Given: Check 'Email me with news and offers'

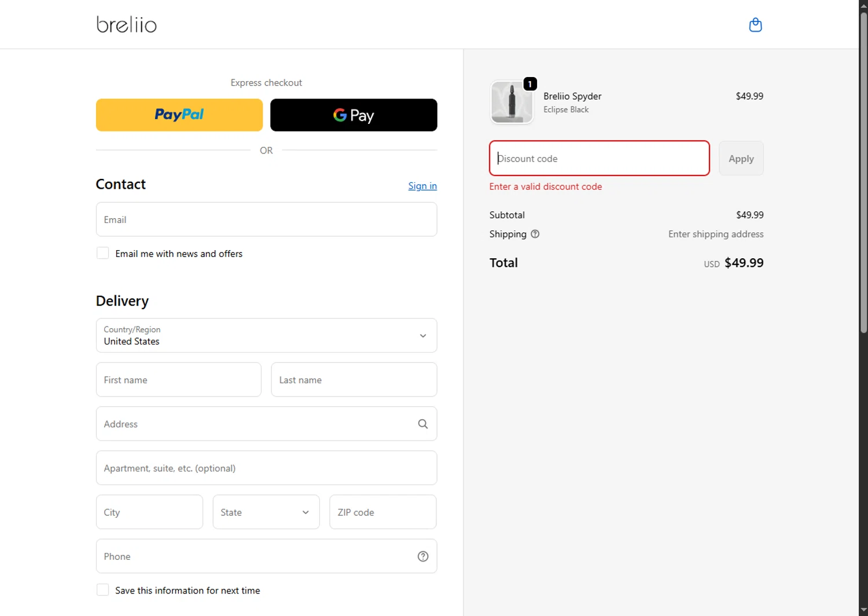Looking at the screenshot, I should [103, 253].
